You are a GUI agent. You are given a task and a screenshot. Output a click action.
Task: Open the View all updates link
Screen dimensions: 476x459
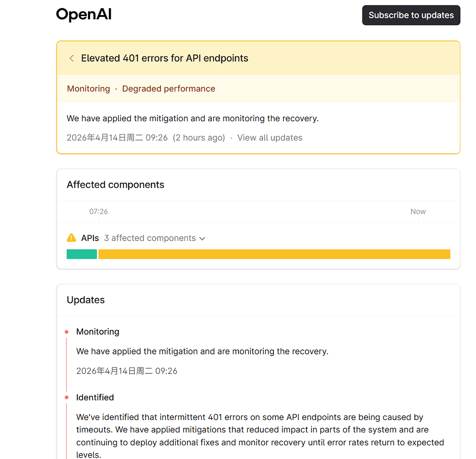[270, 138]
